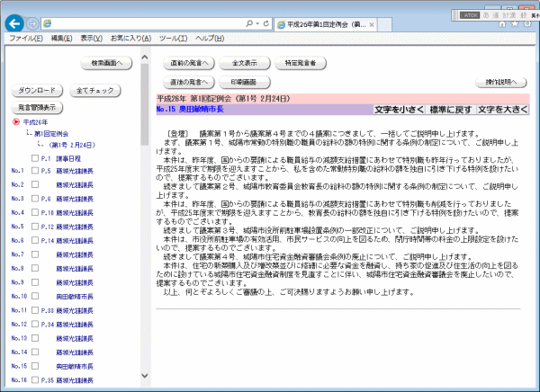
Task: Open the P.33 page link
Action: click(x=47, y=310)
